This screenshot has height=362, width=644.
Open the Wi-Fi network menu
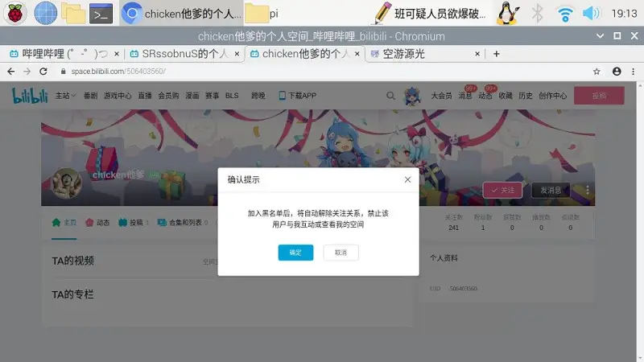(565, 14)
